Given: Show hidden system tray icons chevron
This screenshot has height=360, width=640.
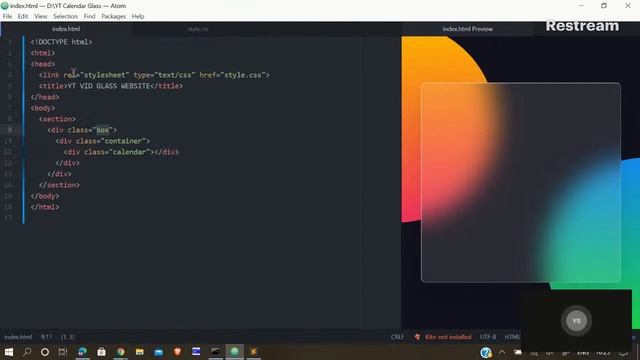Looking at the screenshot, I should pyautogui.click(x=502, y=352).
